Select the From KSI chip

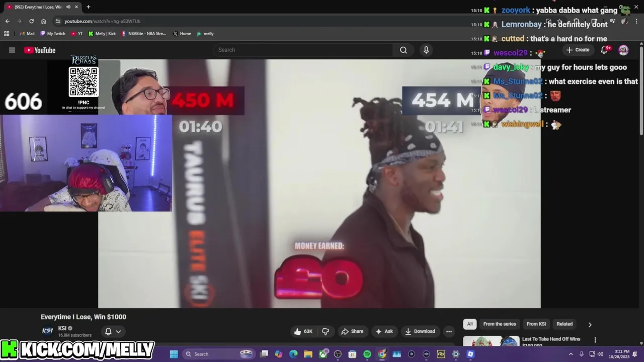coord(536,324)
